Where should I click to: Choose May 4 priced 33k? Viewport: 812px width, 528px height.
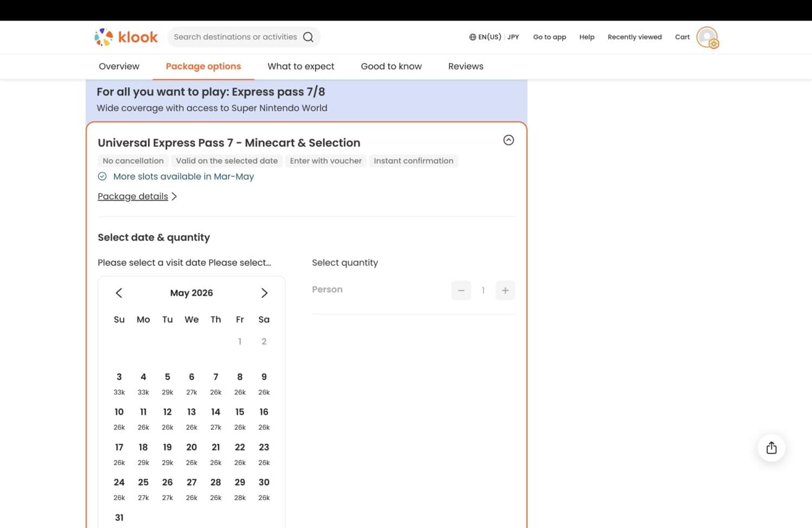[x=143, y=384]
